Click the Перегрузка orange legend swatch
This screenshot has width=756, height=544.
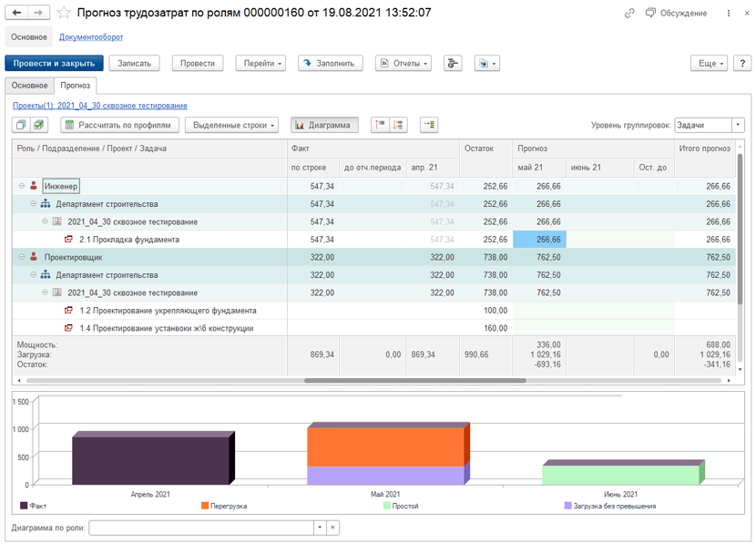[205, 506]
